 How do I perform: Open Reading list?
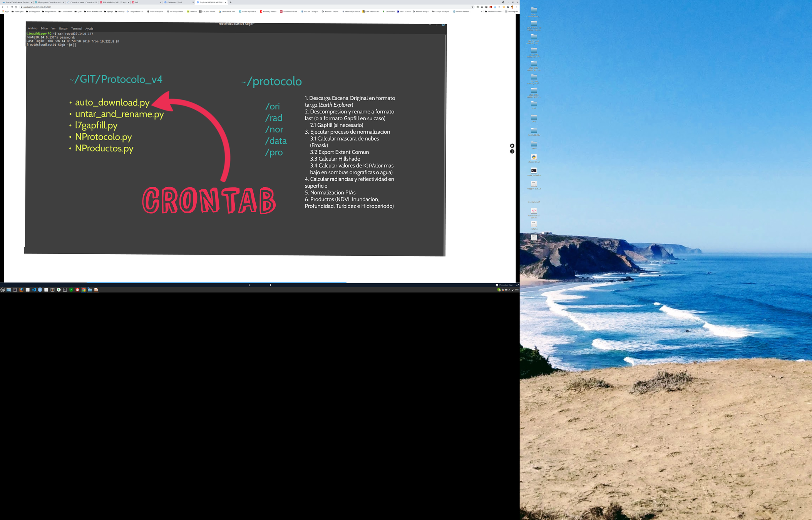click(511, 12)
